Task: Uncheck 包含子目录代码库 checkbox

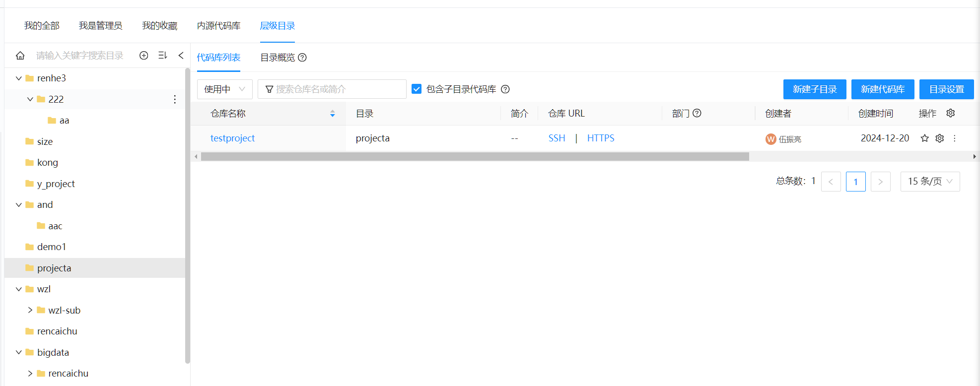Action: (x=417, y=89)
